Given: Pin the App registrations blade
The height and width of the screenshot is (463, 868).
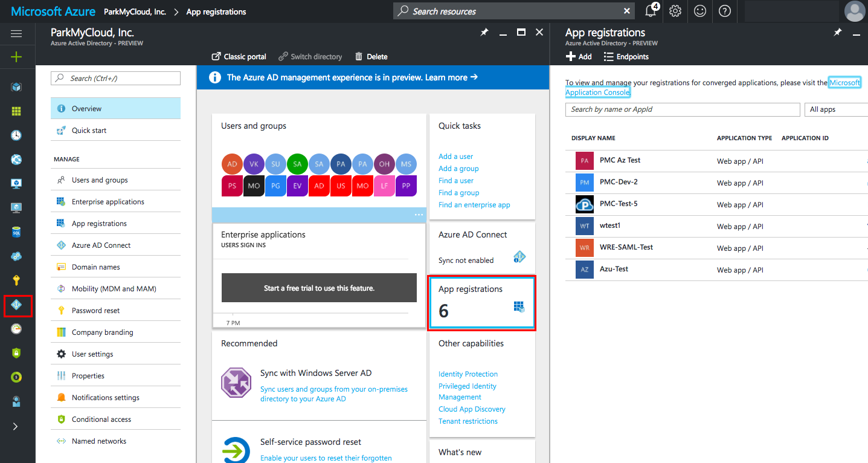Looking at the screenshot, I should [x=837, y=33].
